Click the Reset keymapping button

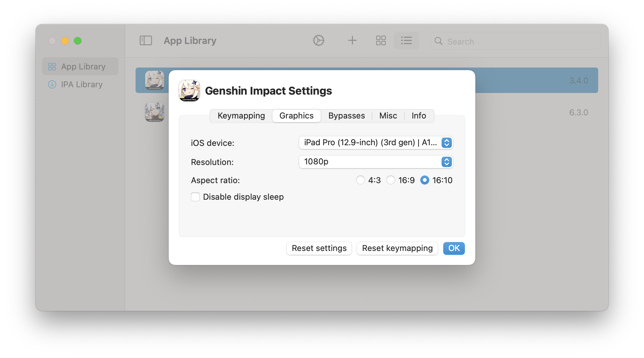(x=397, y=248)
